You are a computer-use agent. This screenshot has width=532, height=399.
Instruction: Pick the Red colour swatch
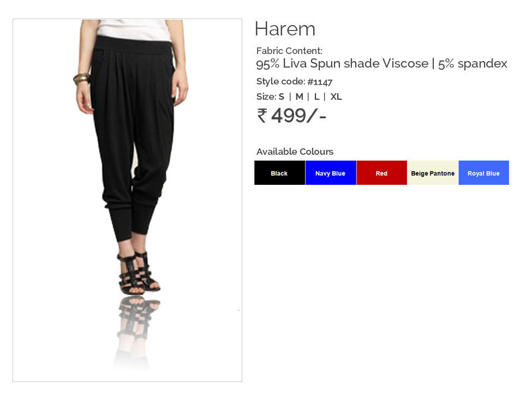tap(382, 173)
